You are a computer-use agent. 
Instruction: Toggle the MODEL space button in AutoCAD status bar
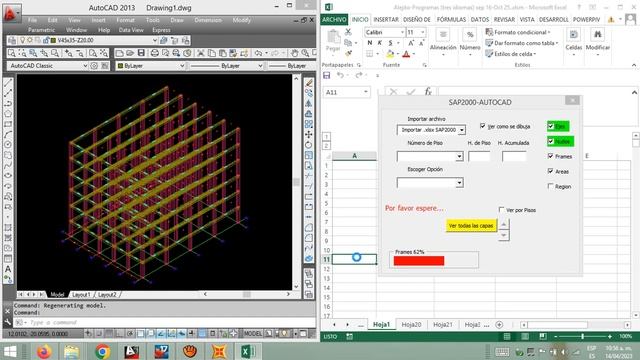(x=253, y=333)
